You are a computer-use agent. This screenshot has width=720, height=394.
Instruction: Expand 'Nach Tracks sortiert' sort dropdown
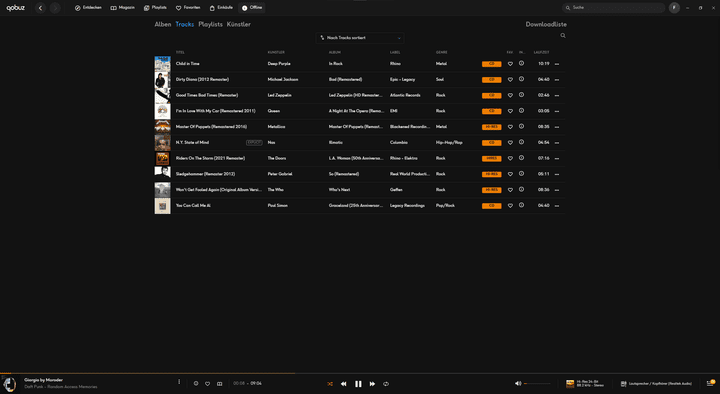pos(360,38)
